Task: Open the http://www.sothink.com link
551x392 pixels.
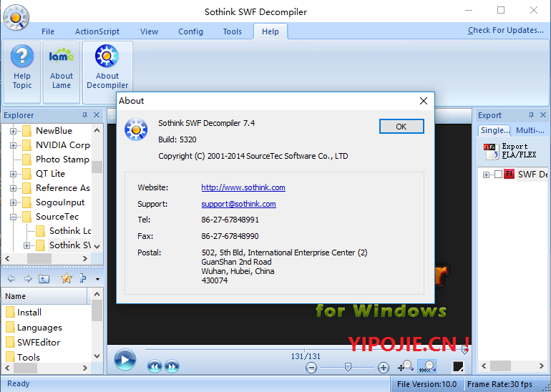Action: point(243,187)
